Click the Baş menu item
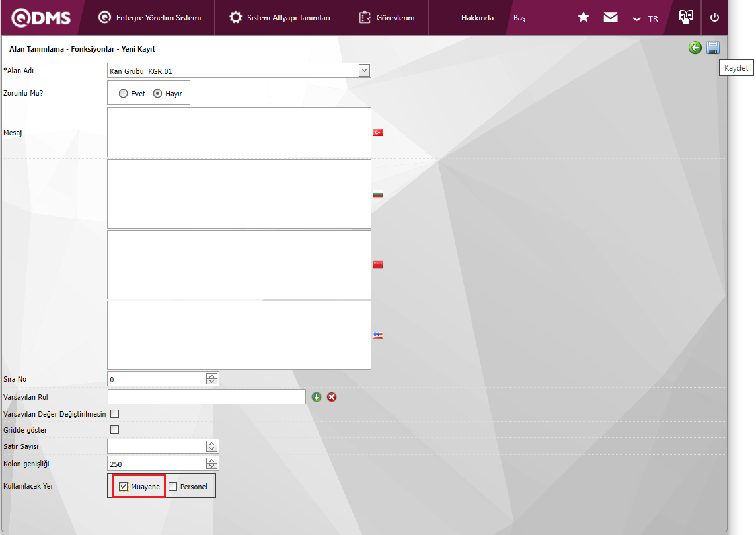Image resolution: width=756 pixels, height=535 pixels. coord(519,18)
